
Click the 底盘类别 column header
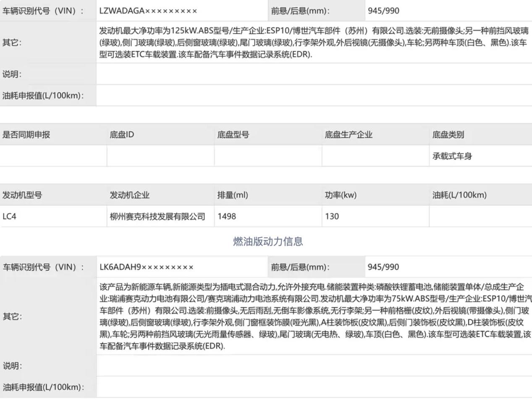click(x=448, y=135)
